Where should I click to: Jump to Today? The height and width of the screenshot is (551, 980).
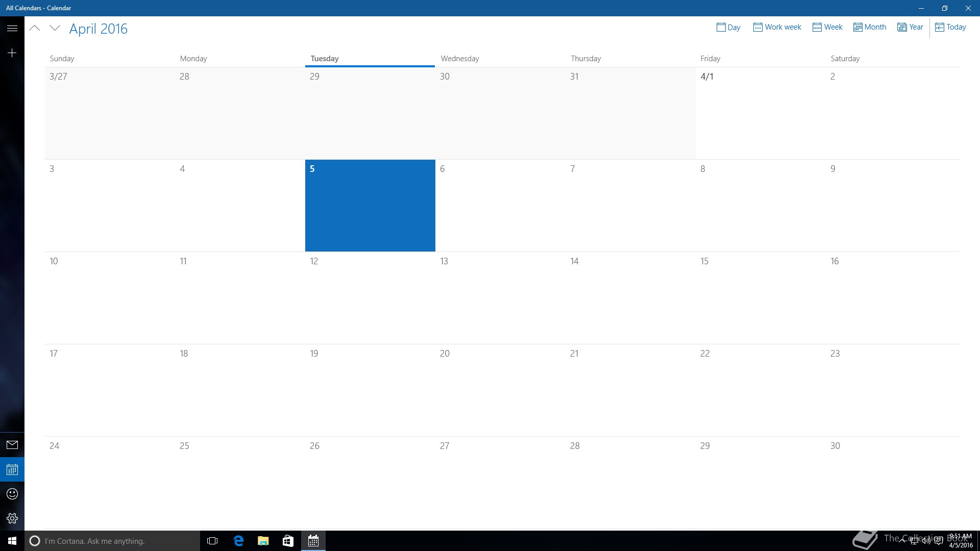point(950,27)
